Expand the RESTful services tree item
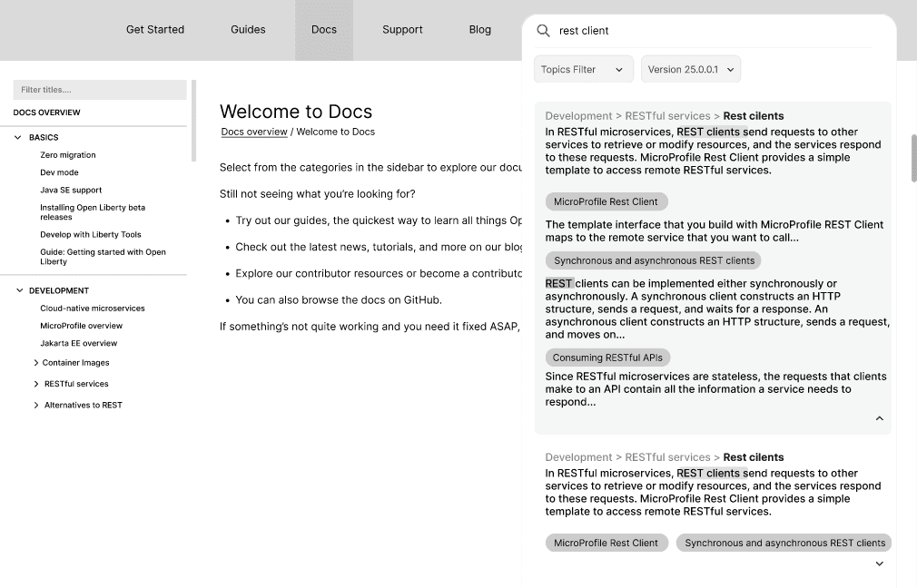 (x=36, y=384)
